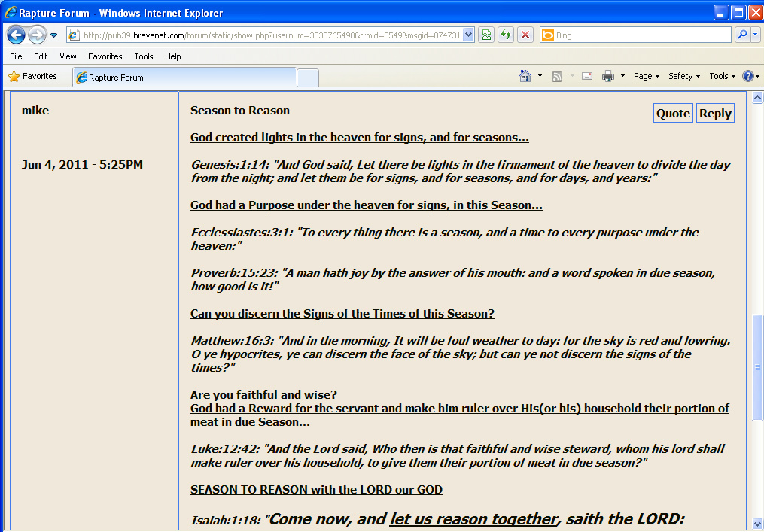Maximize the Internet Explorer window

738,12
